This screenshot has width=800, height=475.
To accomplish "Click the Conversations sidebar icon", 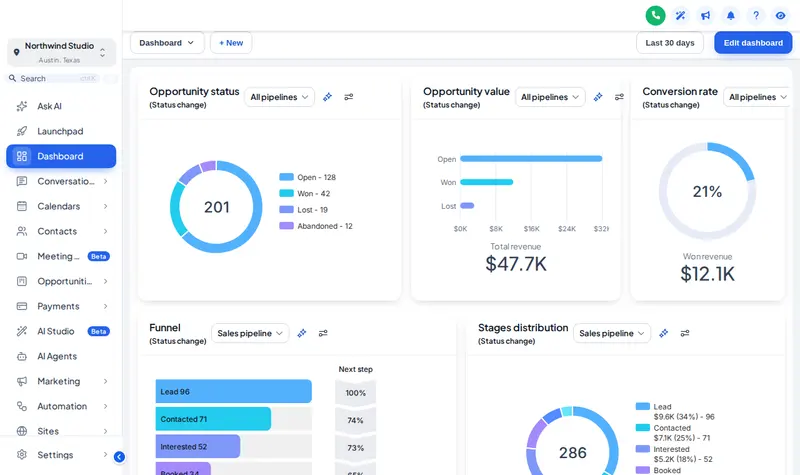I will [21, 181].
